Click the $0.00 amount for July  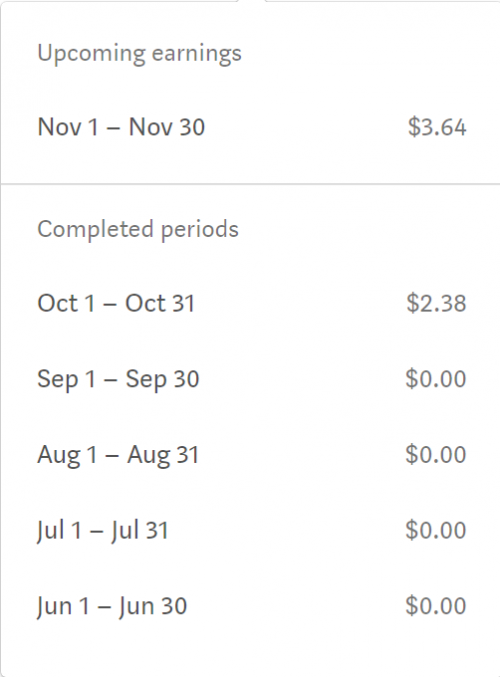pos(436,530)
